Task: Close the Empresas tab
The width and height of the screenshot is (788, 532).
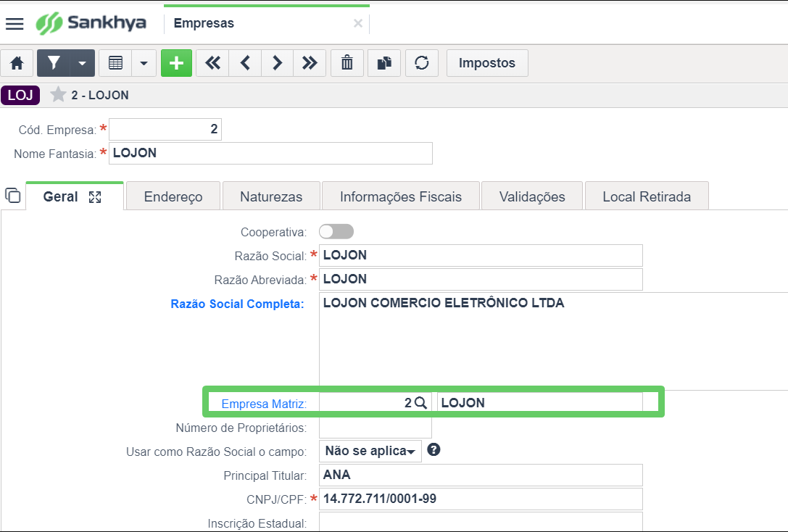Action: (x=358, y=23)
